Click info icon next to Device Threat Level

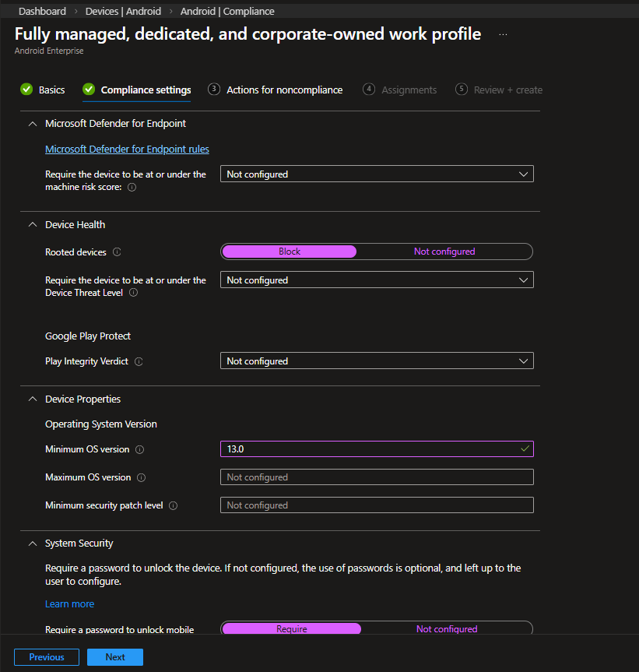coord(133,293)
